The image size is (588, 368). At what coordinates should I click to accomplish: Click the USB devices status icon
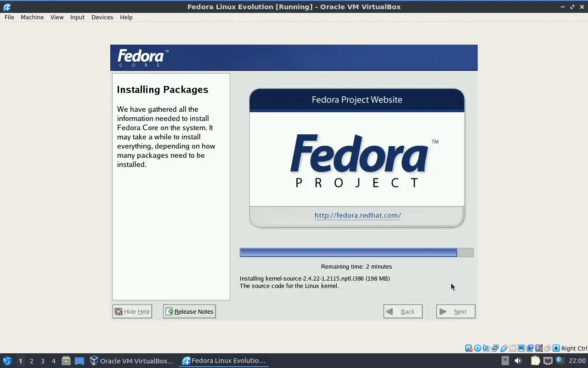click(x=504, y=348)
